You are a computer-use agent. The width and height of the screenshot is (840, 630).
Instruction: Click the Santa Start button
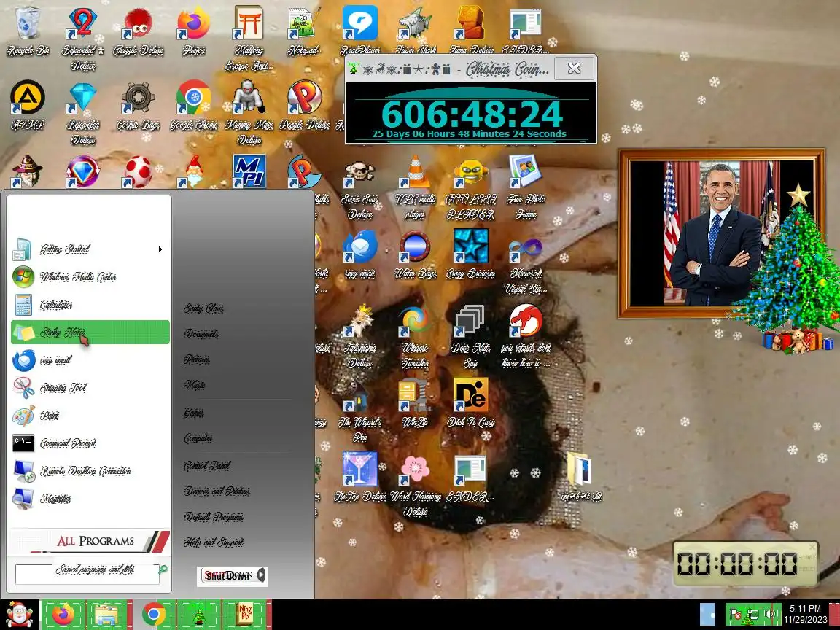19,615
